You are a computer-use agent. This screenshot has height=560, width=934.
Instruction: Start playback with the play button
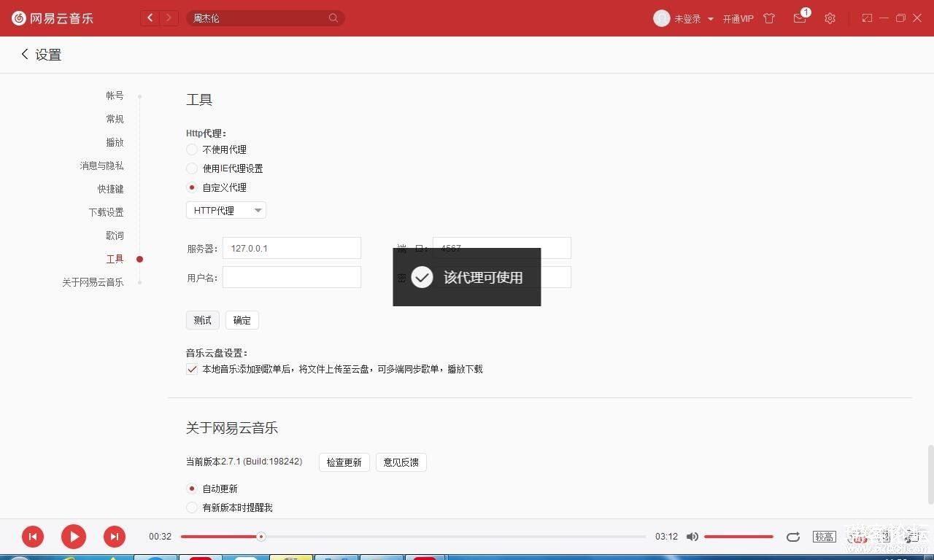74,537
